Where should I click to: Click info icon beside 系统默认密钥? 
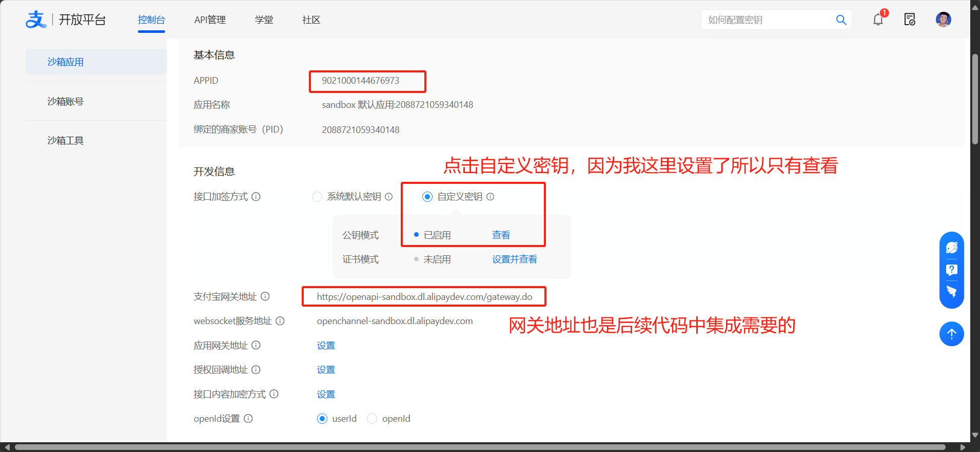click(388, 197)
